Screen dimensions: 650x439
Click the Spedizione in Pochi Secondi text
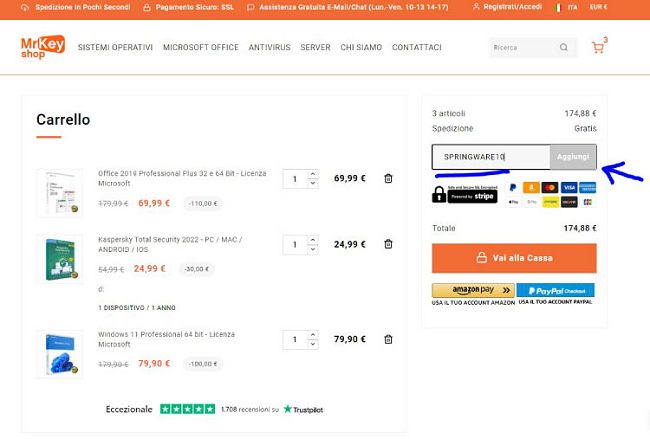click(82, 7)
